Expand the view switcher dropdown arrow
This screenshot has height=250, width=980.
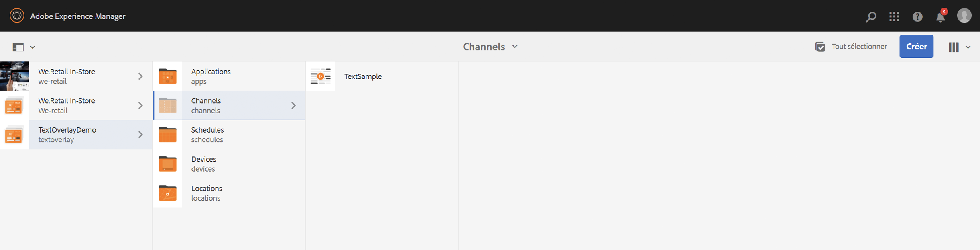(968, 47)
